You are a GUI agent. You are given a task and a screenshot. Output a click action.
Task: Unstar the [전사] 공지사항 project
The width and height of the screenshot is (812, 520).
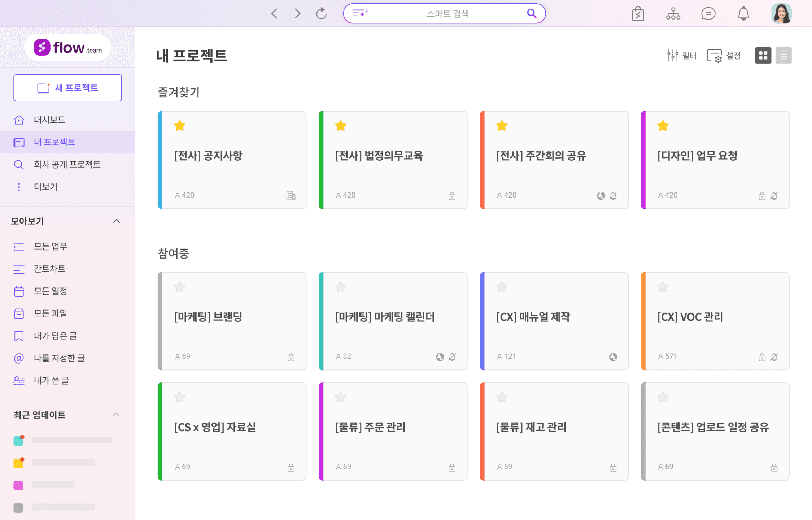[180, 126]
